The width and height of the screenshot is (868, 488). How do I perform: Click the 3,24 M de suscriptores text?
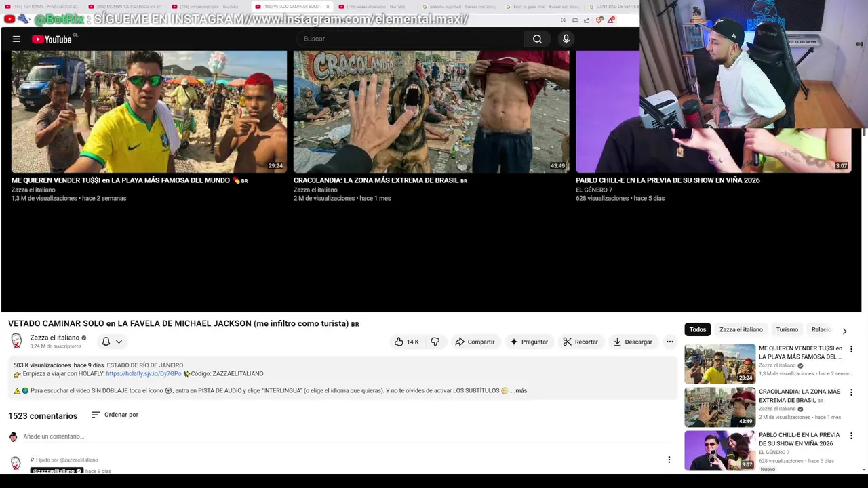[x=56, y=346]
